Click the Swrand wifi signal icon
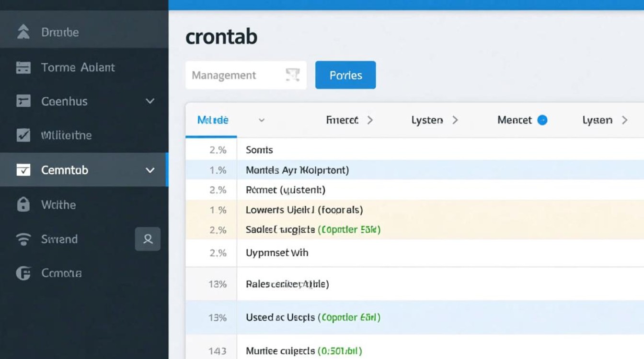 point(23,239)
